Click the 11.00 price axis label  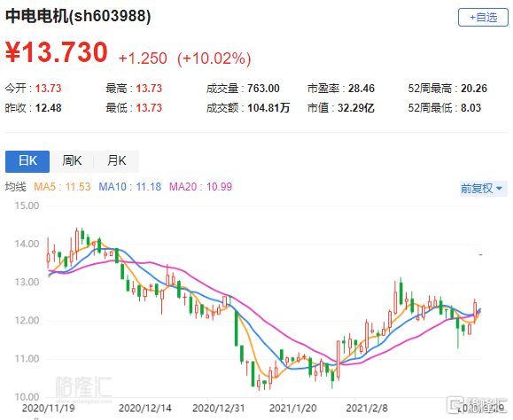[27, 359]
